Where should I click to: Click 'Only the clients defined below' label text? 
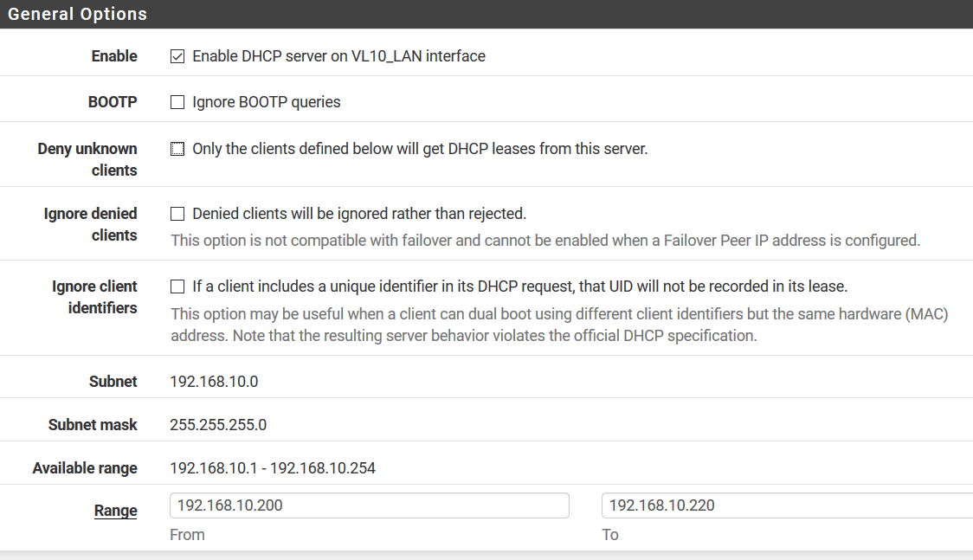(420, 149)
